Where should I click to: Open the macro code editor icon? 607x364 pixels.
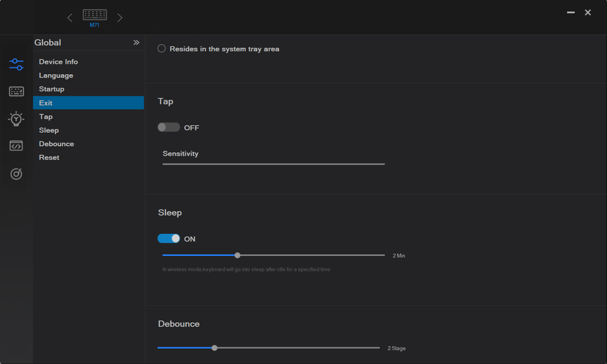pyautogui.click(x=16, y=146)
